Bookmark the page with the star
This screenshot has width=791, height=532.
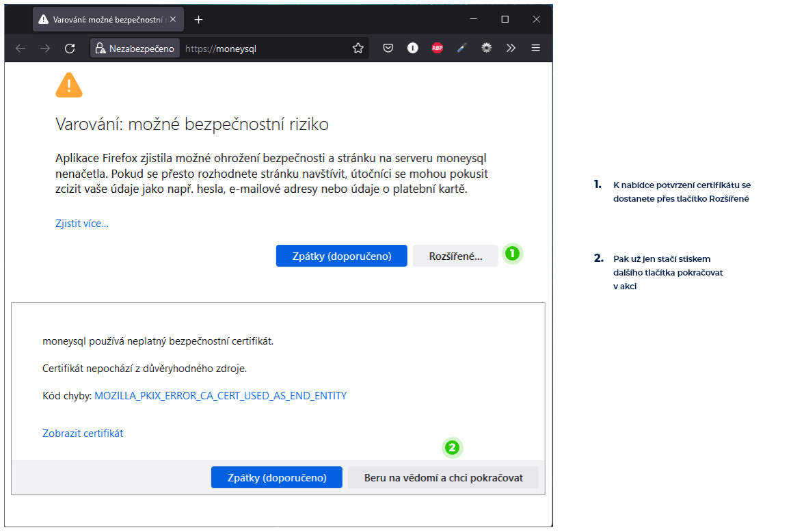358,48
